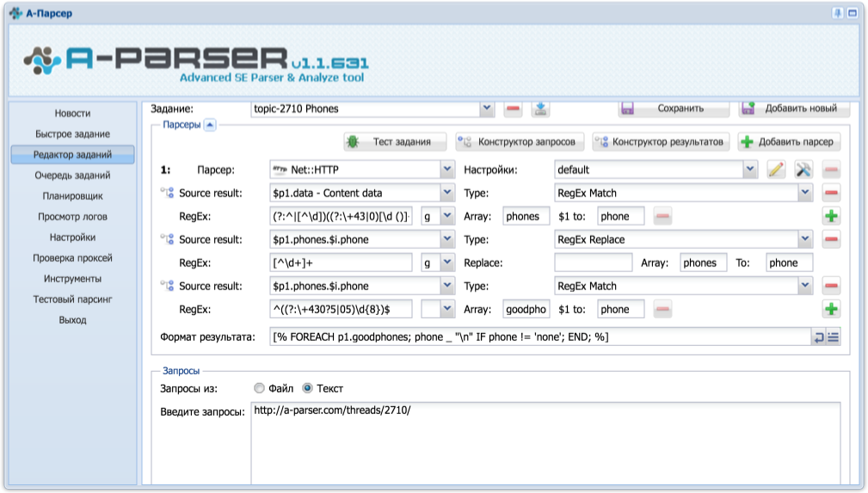This screenshot has height=493, width=868.
Task: Open Настройки in the sidebar
Action: tap(72, 237)
